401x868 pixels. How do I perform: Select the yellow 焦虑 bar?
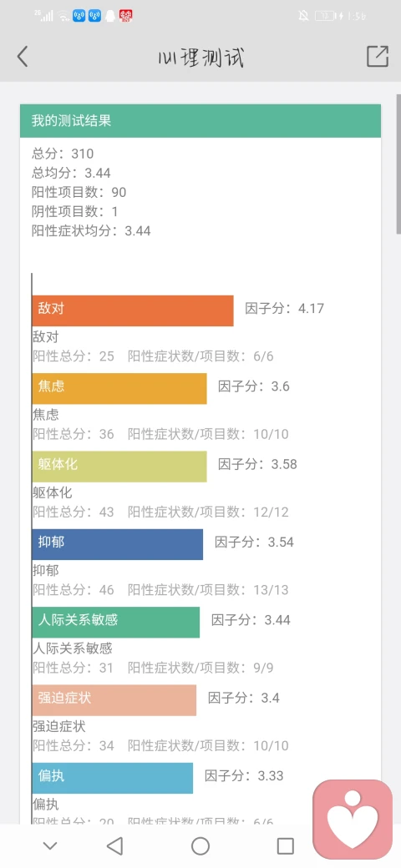point(119,388)
